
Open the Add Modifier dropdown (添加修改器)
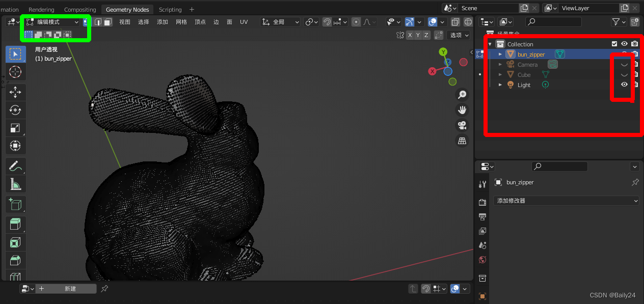pyautogui.click(x=566, y=201)
